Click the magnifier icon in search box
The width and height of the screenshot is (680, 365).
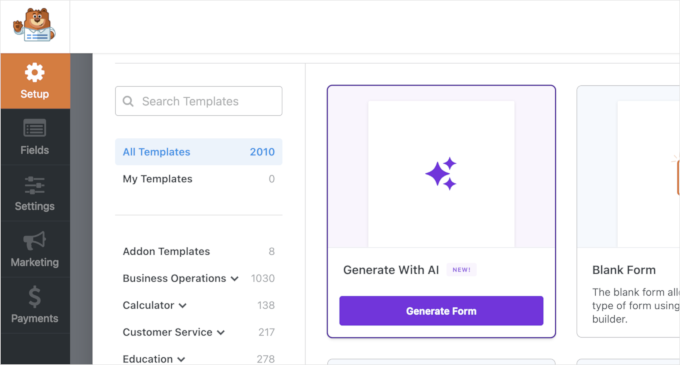coord(128,101)
